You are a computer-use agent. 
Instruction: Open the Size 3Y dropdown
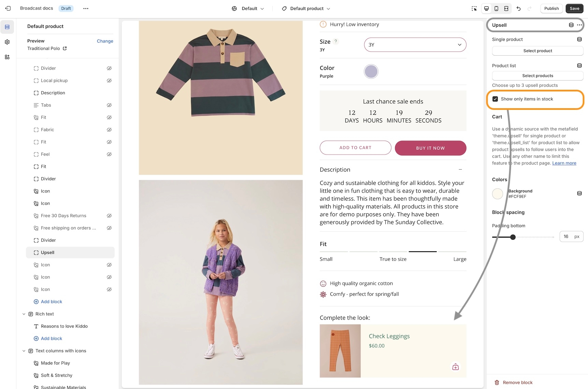pyautogui.click(x=415, y=45)
